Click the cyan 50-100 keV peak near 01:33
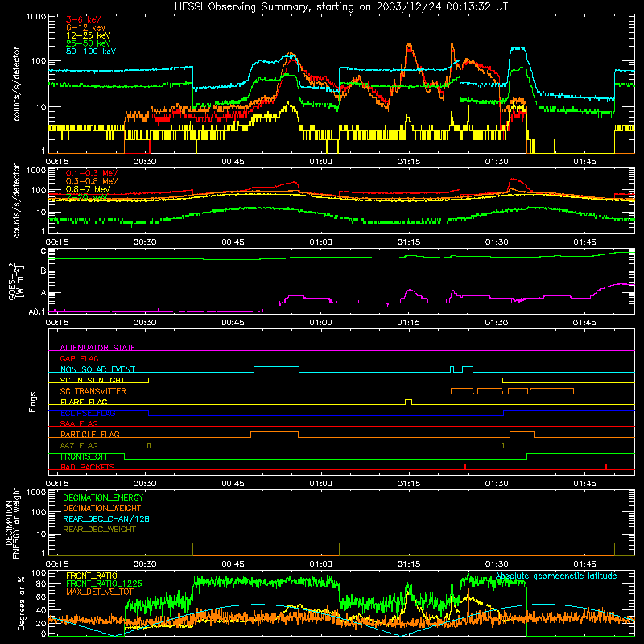The height and width of the screenshot is (644, 644). point(518,48)
